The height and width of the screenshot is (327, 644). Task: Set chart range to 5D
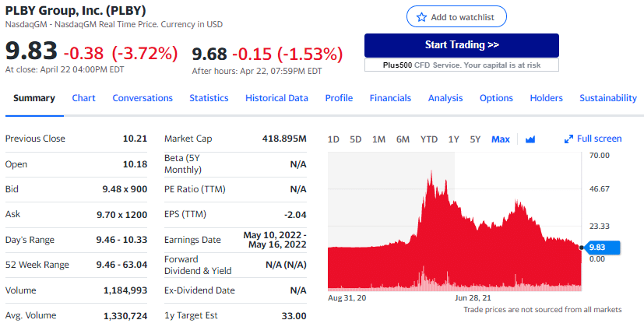click(x=355, y=139)
